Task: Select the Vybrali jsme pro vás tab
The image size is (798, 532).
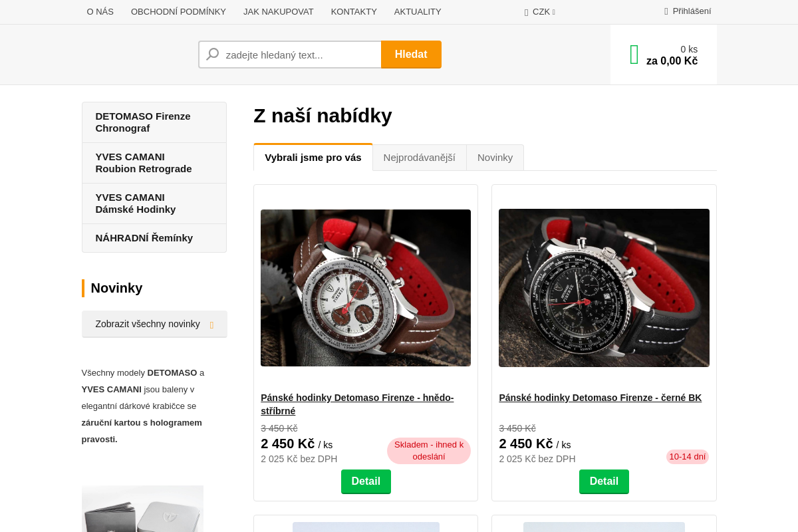Action: [x=313, y=158]
